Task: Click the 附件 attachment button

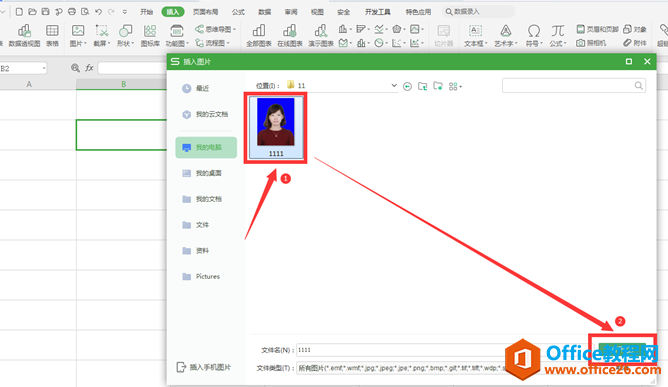Action: pos(635,43)
